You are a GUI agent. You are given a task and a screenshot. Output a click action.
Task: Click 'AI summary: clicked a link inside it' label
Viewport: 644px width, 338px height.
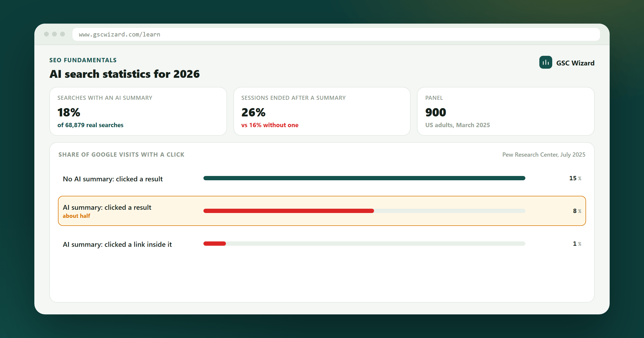tap(117, 244)
